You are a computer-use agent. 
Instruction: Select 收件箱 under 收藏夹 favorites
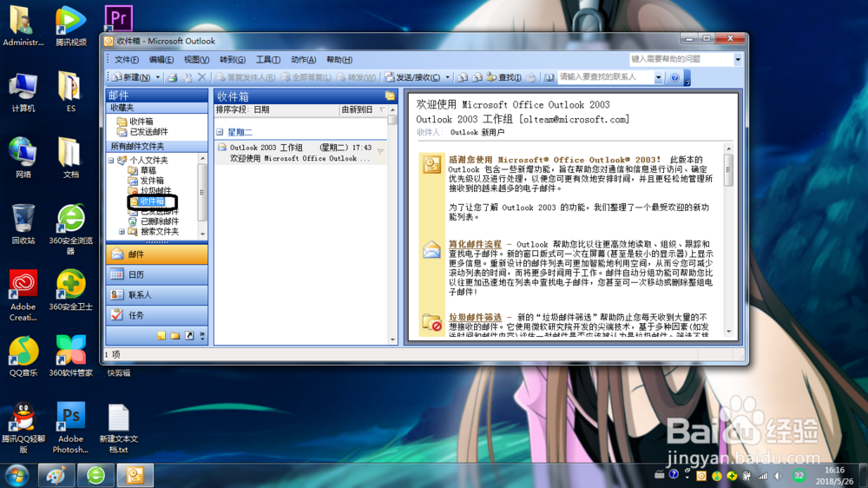tap(141, 122)
